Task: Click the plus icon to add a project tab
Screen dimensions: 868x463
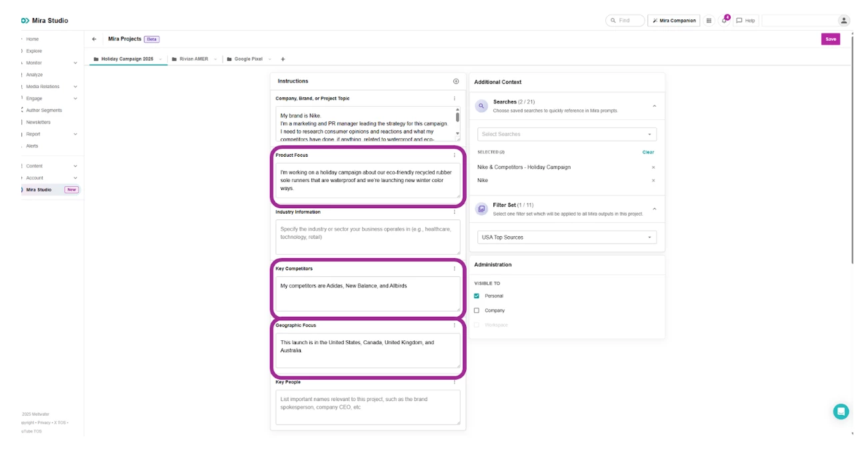Action: coord(283,59)
